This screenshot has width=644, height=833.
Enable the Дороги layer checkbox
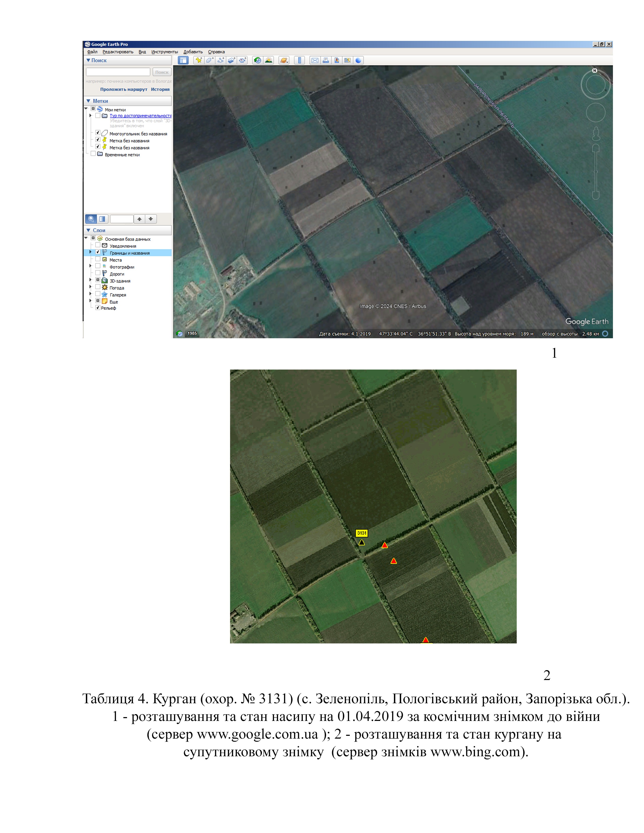98,273
